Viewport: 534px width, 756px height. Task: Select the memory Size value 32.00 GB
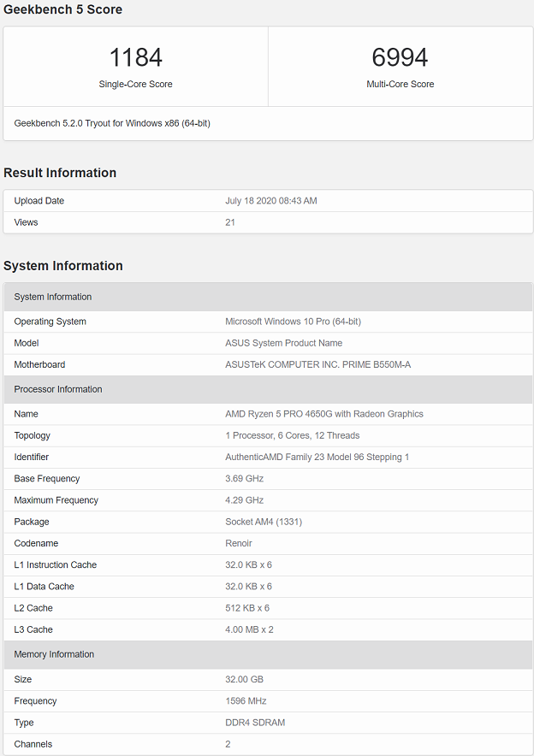[244, 679]
